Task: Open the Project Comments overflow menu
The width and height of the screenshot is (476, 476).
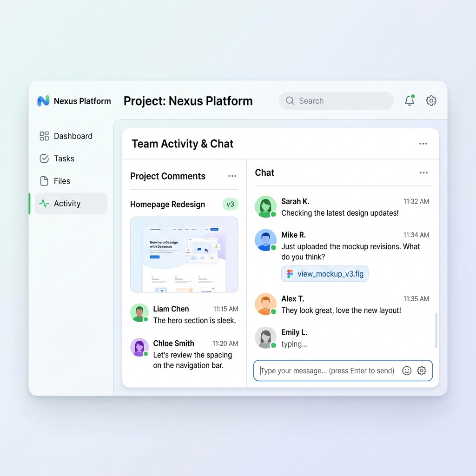Action: (232, 176)
